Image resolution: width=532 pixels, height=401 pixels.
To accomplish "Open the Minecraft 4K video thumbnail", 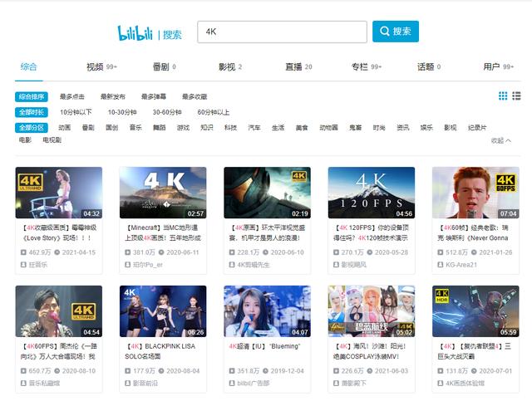I will pyautogui.click(x=163, y=193).
